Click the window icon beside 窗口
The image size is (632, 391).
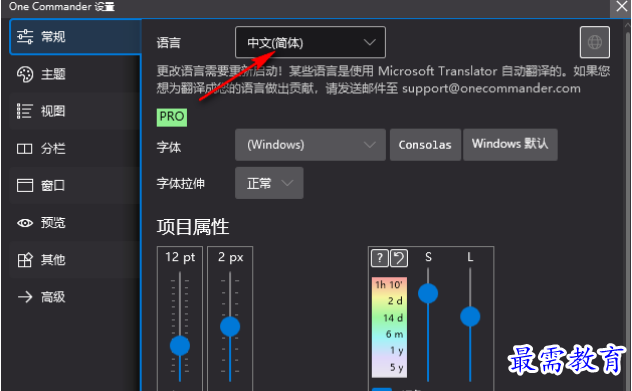coord(25,185)
